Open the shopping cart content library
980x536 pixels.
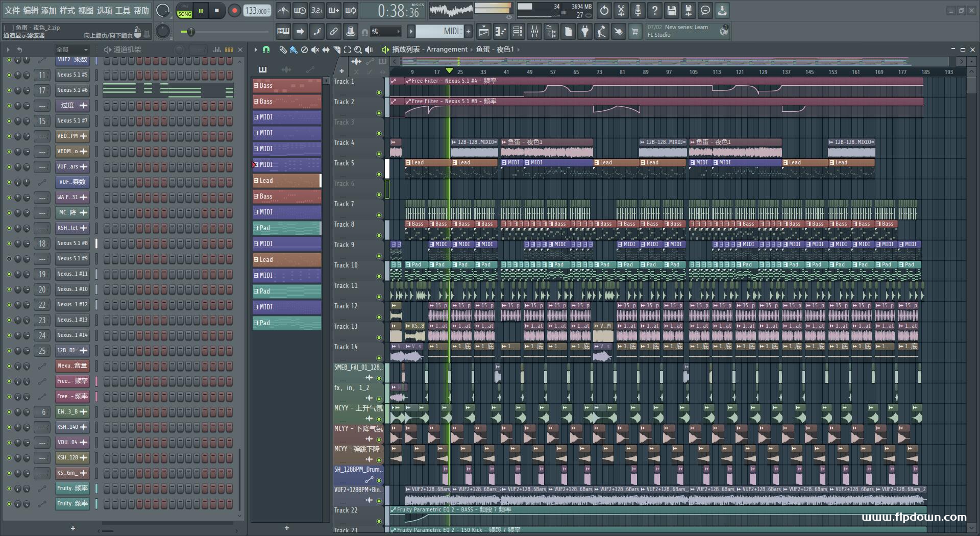pyautogui.click(x=635, y=32)
